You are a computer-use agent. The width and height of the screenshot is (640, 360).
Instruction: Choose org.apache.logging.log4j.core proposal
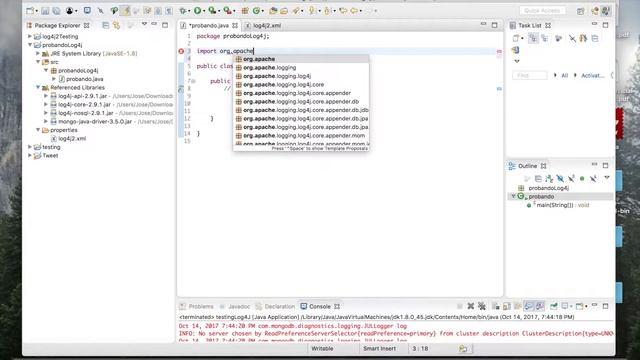point(301,84)
